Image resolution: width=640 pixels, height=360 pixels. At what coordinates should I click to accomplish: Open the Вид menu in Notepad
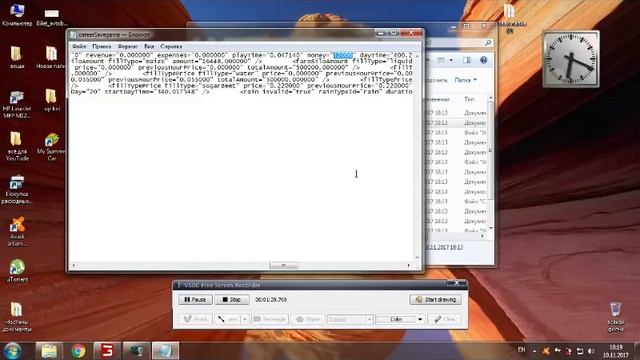click(149, 47)
